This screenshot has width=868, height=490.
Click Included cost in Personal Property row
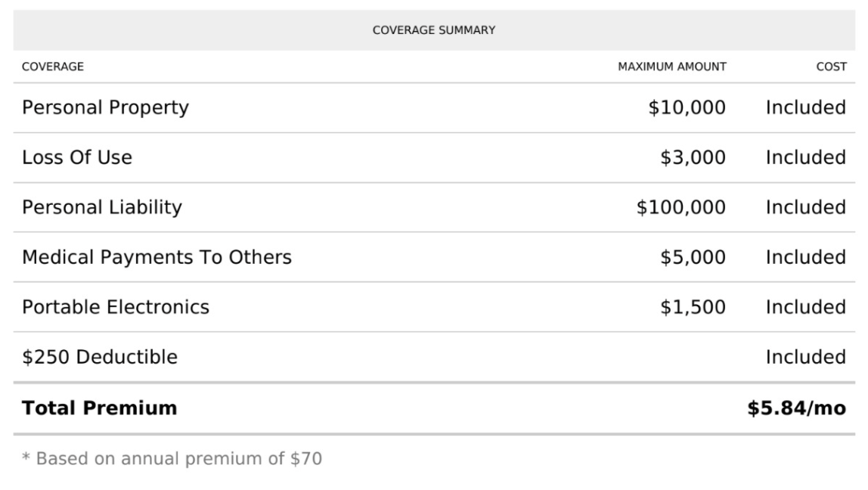[805, 108]
